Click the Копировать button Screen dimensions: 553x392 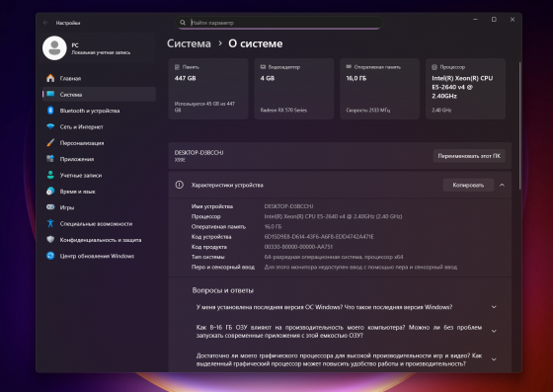468,185
